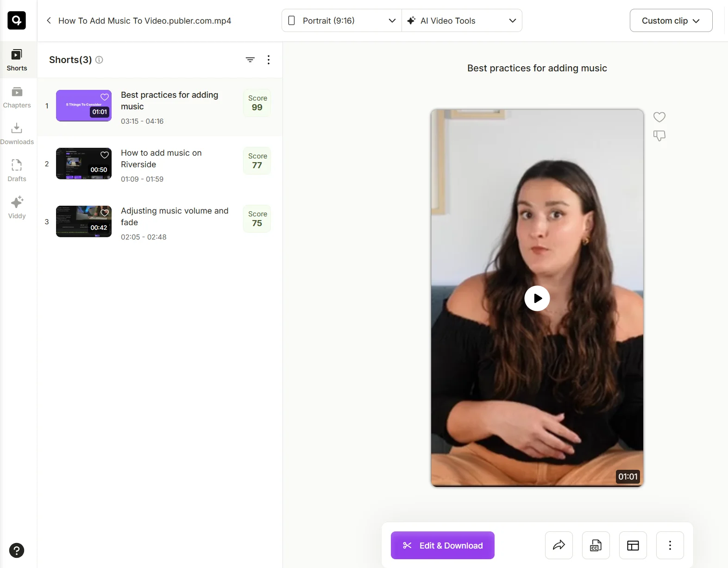The width and height of the screenshot is (728, 568).
Task: Expand the AI Video Tools dropdown
Action: click(462, 20)
